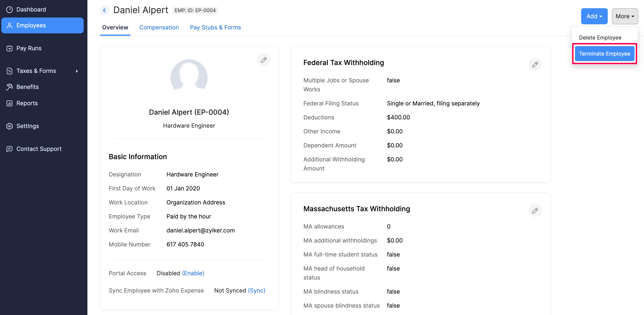Click the Reports chart icon
Image resolution: width=644 pixels, height=315 pixels.
click(x=9, y=103)
